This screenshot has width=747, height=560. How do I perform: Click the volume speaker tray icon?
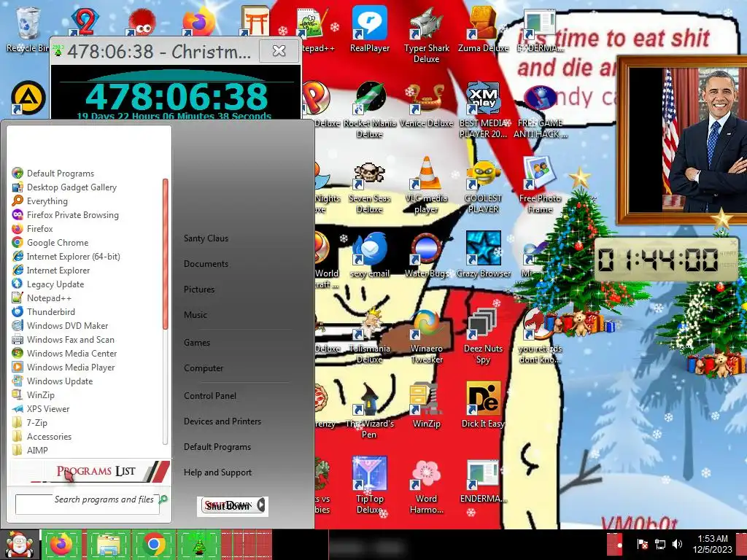pyautogui.click(x=676, y=544)
